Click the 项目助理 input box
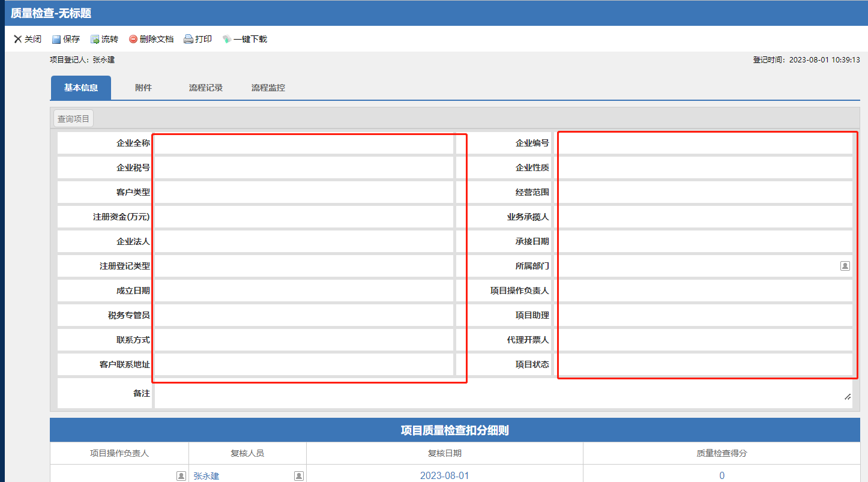The width and height of the screenshot is (868, 482). pos(703,315)
